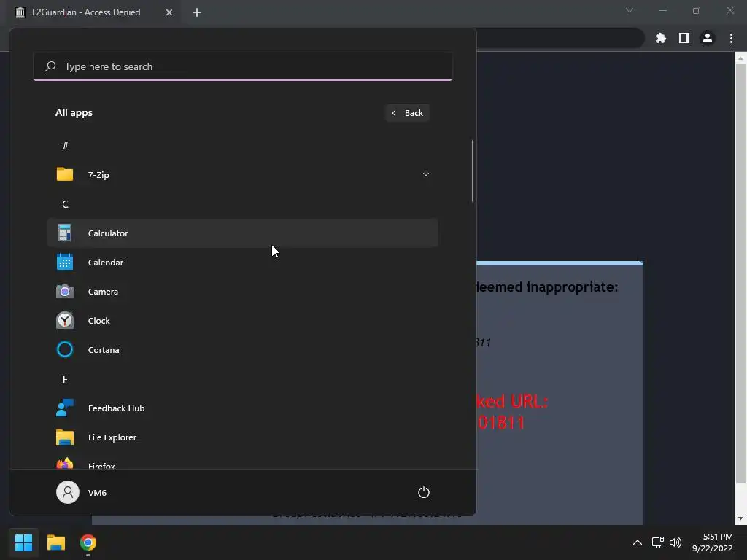This screenshot has width=747, height=560.
Task: Open the VM6 user account menu
Action: tap(82, 492)
